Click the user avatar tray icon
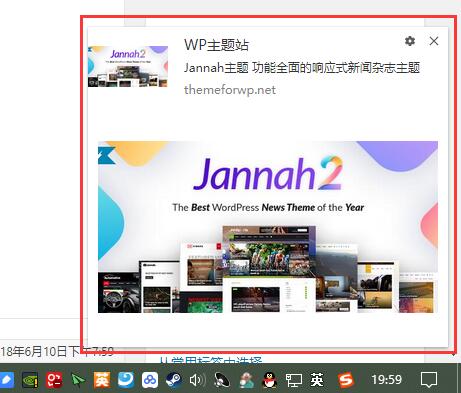This screenshot has height=393, width=461. pos(246,380)
